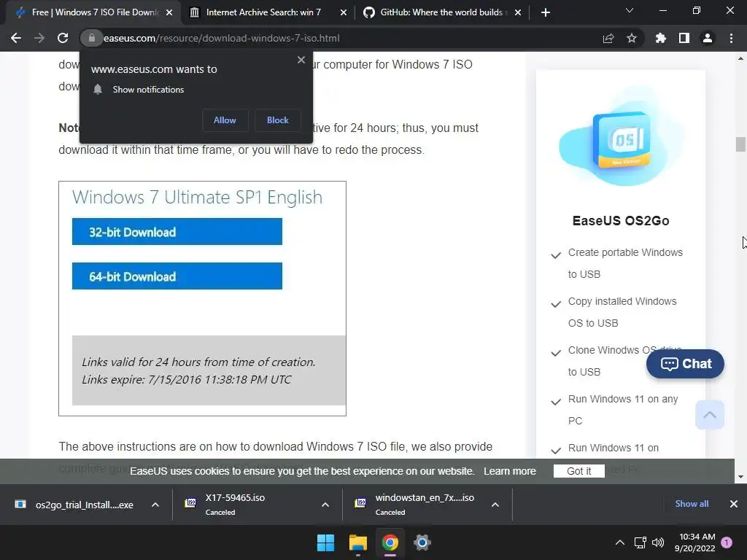This screenshot has width=747, height=560.
Task: Click the EaseUS OS2Go heading
Action: point(621,221)
